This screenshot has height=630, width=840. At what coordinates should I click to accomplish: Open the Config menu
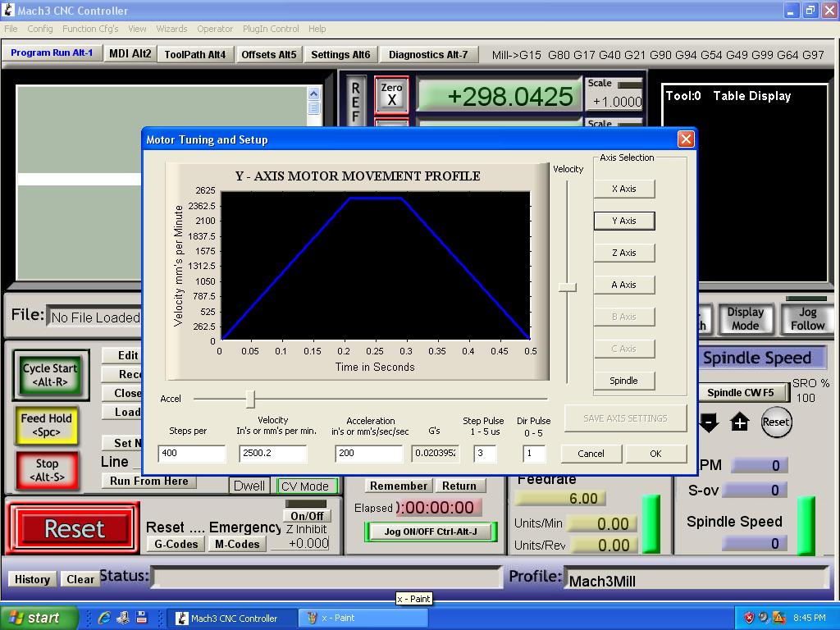point(39,29)
